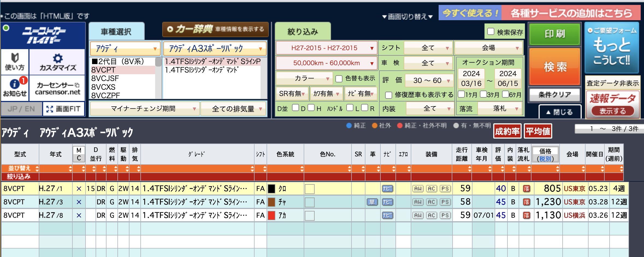Open the 使い方 beginner guide icon

(x=15, y=62)
